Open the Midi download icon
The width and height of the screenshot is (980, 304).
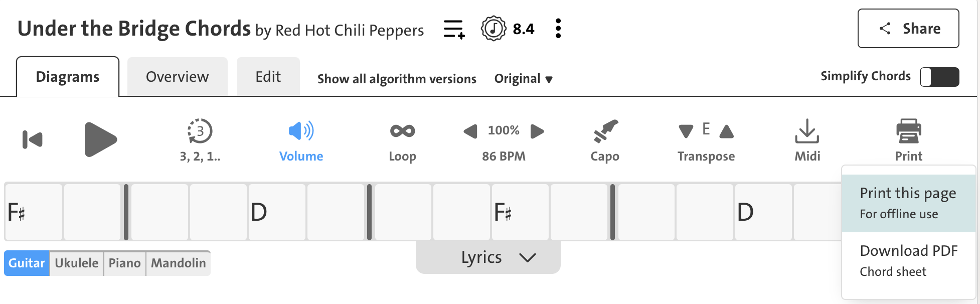[807, 131]
